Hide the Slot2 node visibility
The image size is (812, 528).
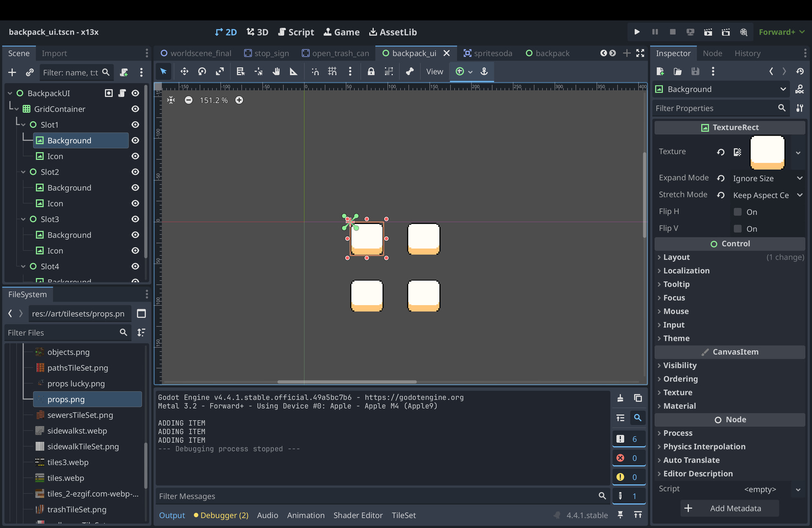point(135,172)
